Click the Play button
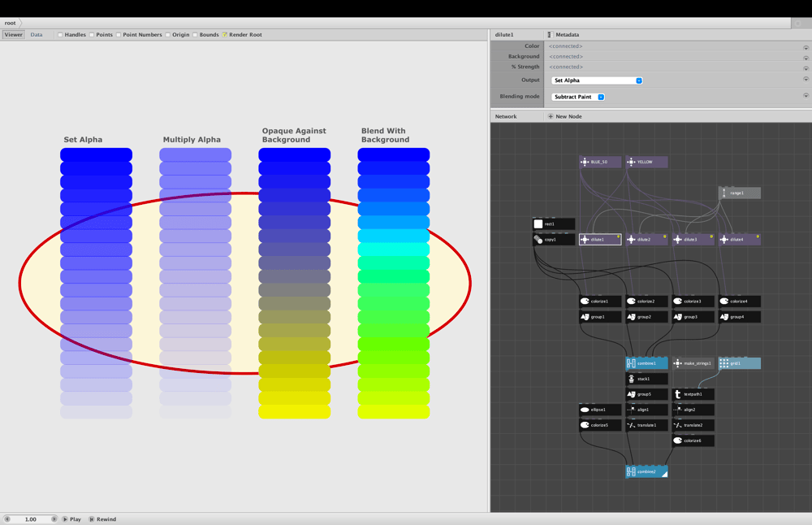The width and height of the screenshot is (812, 525). click(x=72, y=518)
